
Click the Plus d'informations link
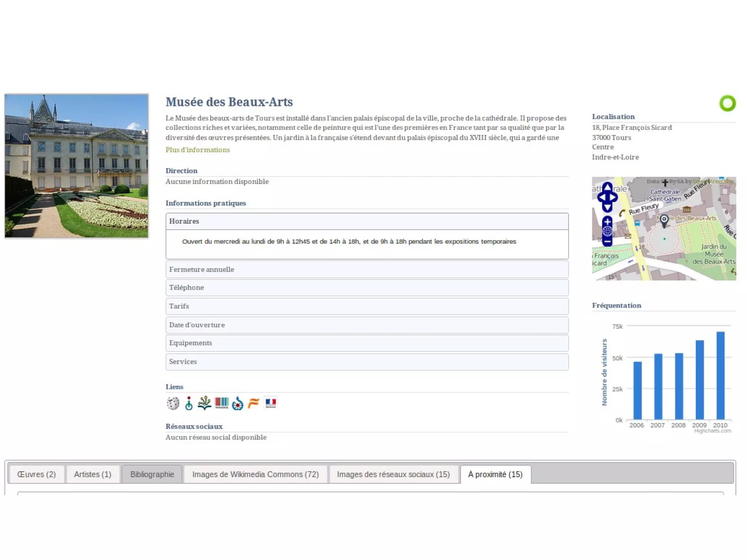198,150
